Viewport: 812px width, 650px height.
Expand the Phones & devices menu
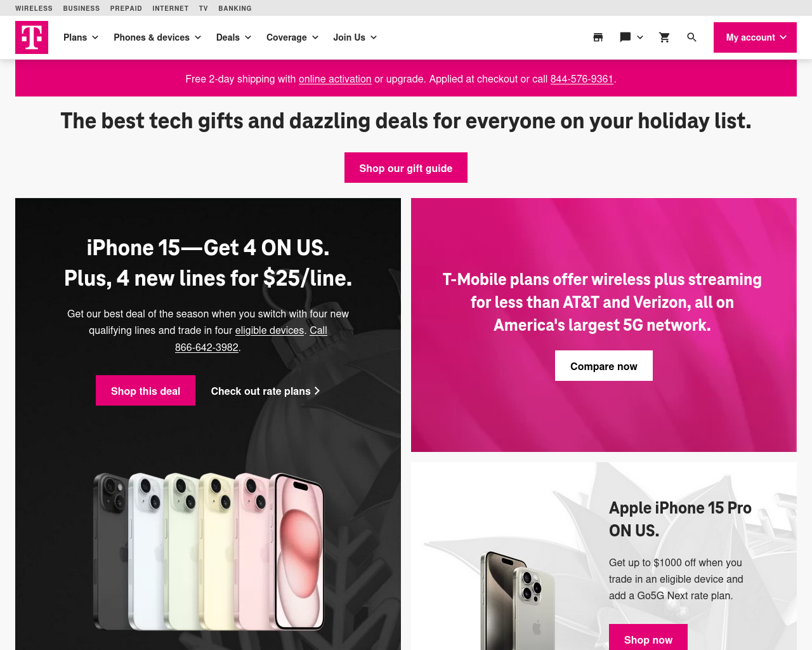click(x=157, y=37)
